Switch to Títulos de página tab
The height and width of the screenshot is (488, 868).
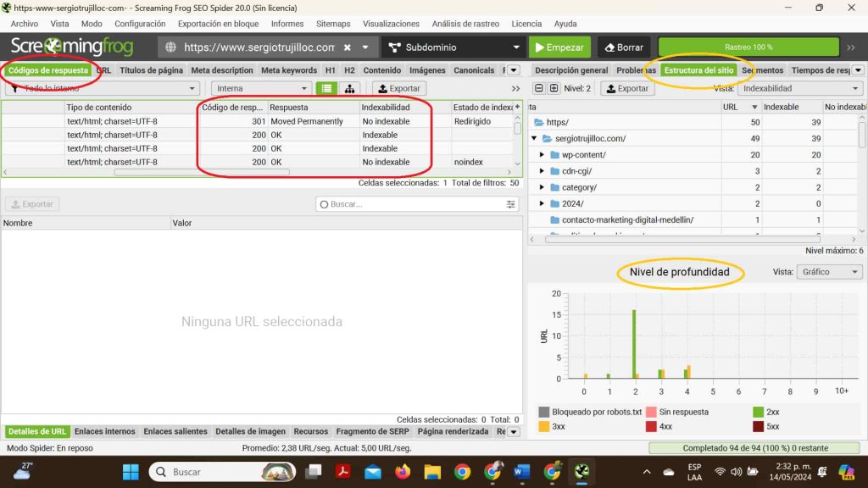pyautogui.click(x=151, y=70)
